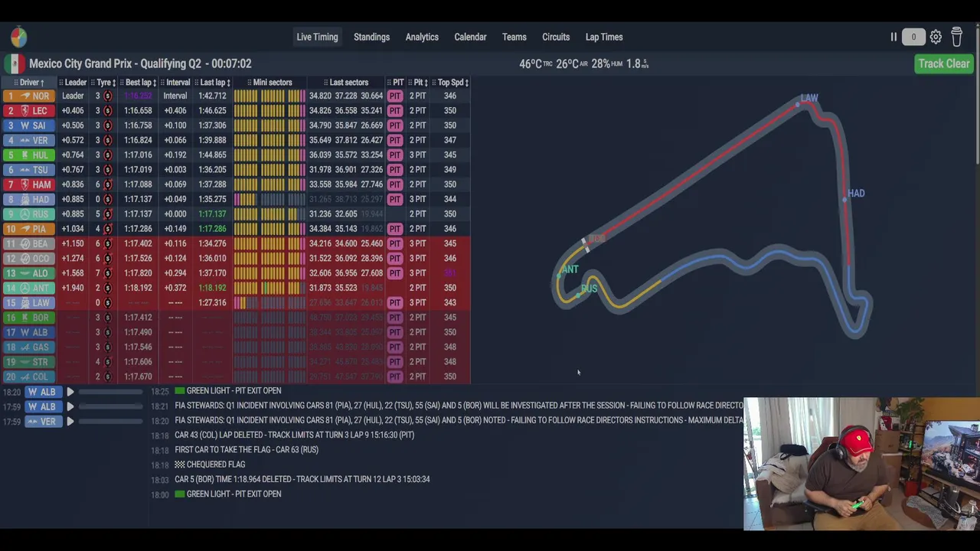The image size is (980, 551).
Task: Sort by the Driver column header
Action: pyautogui.click(x=29, y=82)
